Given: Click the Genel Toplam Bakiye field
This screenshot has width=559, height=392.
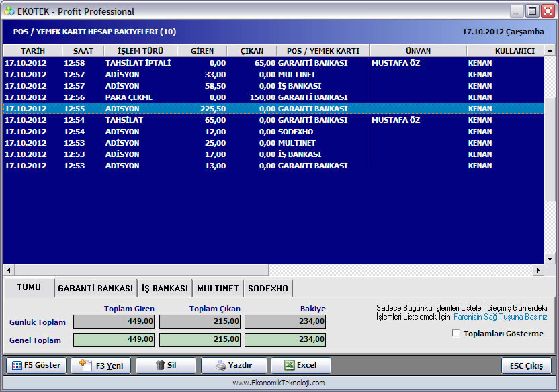Looking at the screenshot, I should [x=285, y=340].
